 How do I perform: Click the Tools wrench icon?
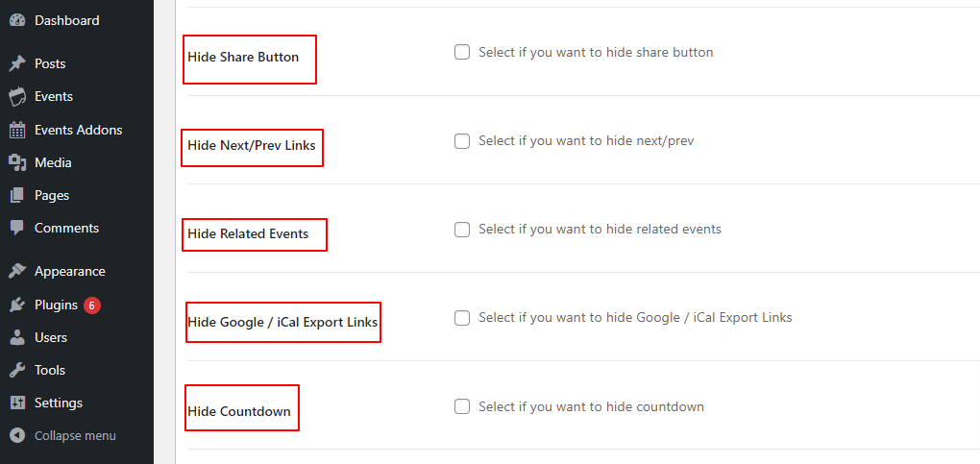pyautogui.click(x=17, y=370)
